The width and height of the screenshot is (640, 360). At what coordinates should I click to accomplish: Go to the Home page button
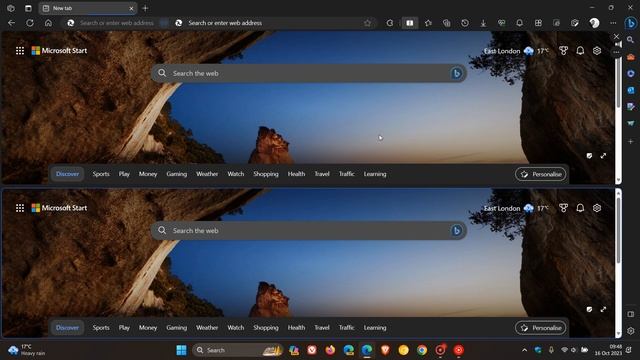coord(48,23)
